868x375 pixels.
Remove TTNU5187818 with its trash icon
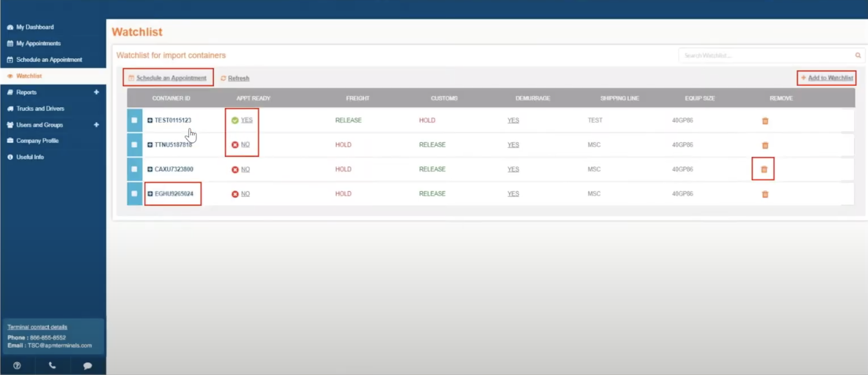point(765,145)
